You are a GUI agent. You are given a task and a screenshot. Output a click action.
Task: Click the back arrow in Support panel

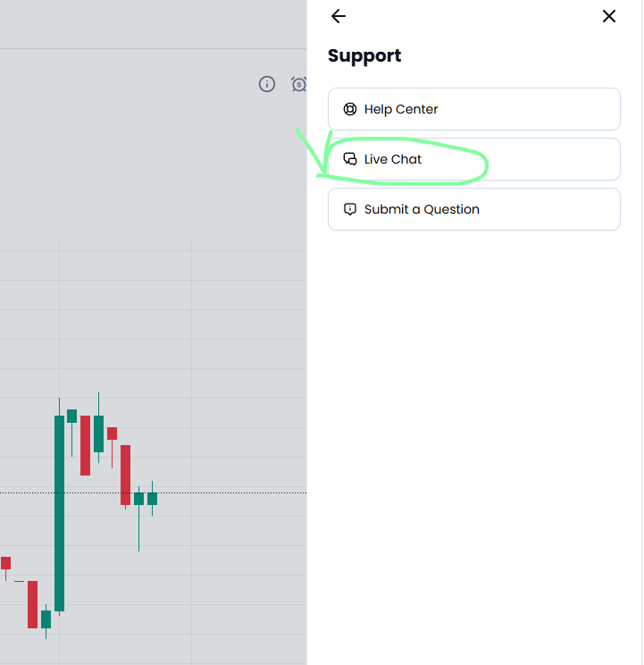click(x=338, y=16)
